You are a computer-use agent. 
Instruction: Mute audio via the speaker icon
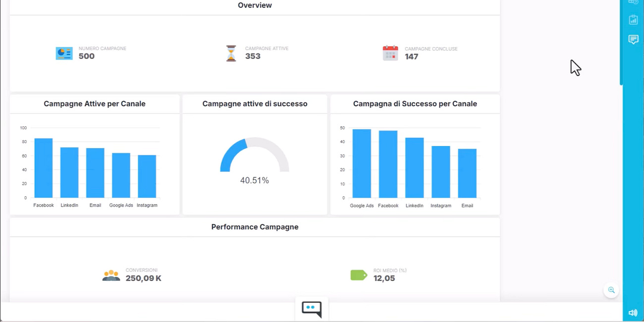(x=633, y=312)
